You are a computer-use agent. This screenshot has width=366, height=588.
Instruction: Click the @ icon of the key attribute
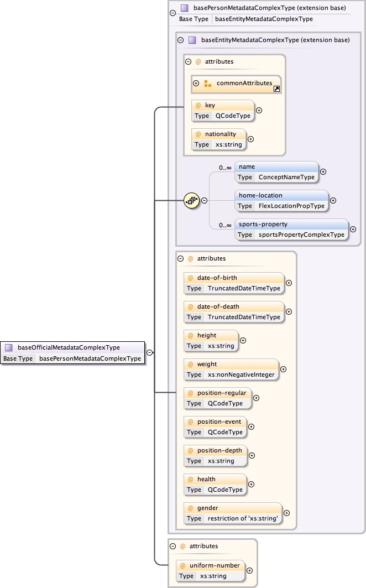[197, 106]
